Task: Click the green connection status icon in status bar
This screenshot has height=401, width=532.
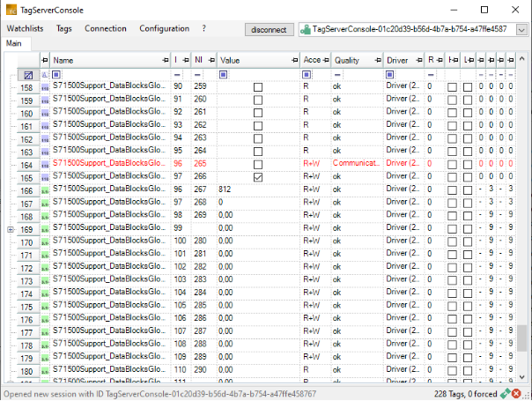Action: (506, 394)
